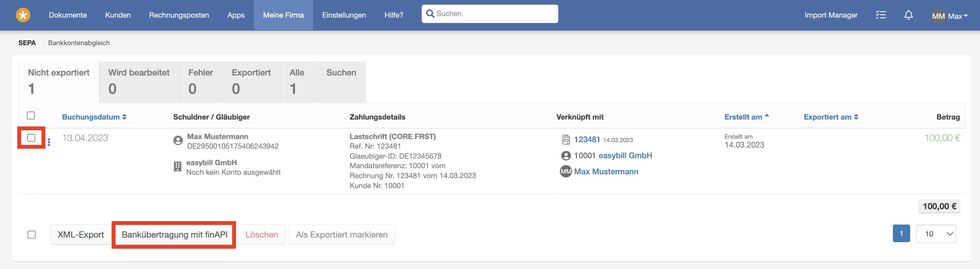Click the magnifier icon in search box
Screen dimensions: 980x269
430,14
